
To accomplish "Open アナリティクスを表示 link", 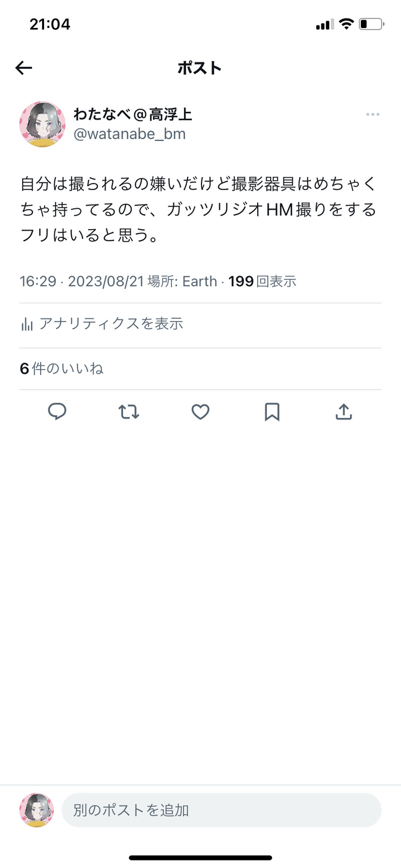I will point(111,324).
